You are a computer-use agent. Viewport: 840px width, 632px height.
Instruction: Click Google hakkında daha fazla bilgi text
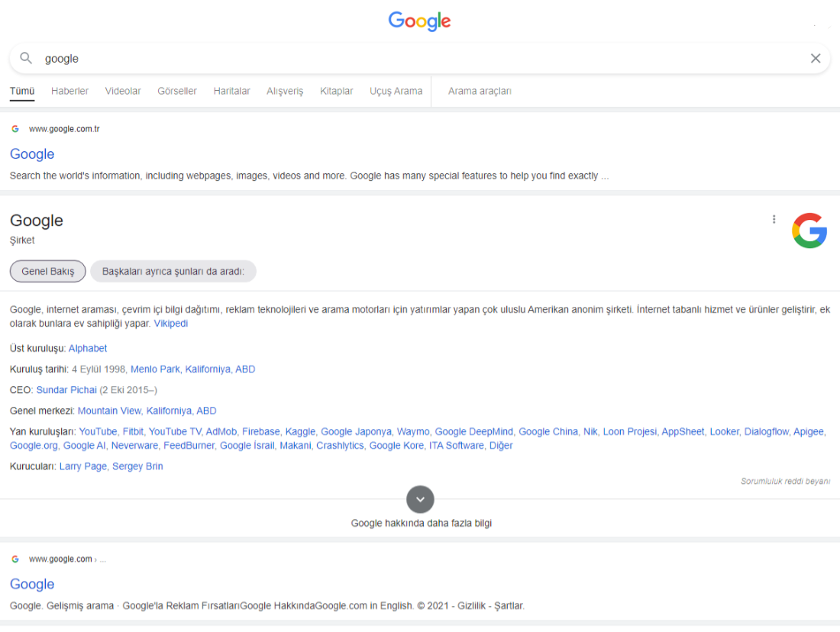[x=421, y=524]
